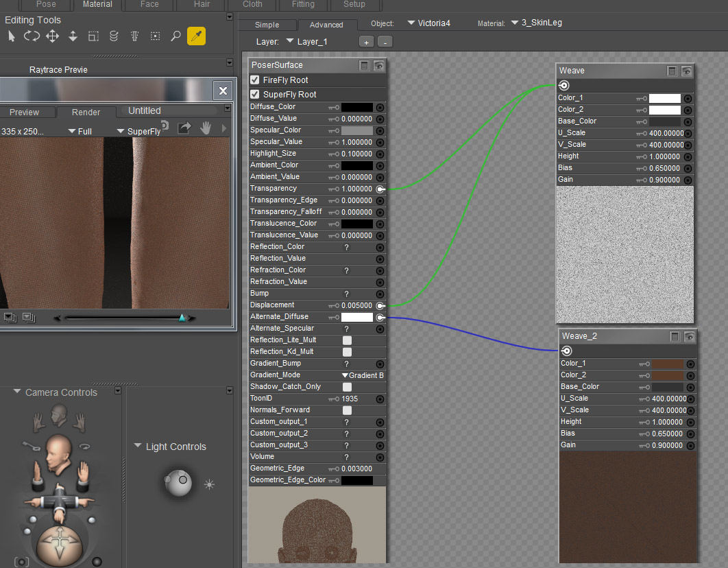Click the Translate/Pull four-arrow tool

pyautogui.click(x=52, y=36)
